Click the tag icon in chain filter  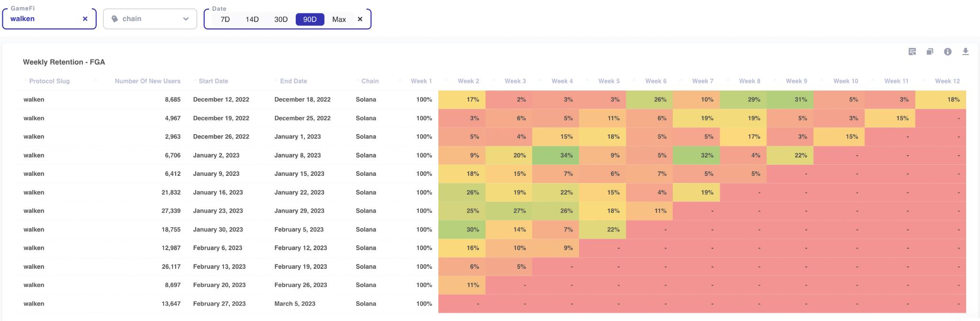(115, 19)
